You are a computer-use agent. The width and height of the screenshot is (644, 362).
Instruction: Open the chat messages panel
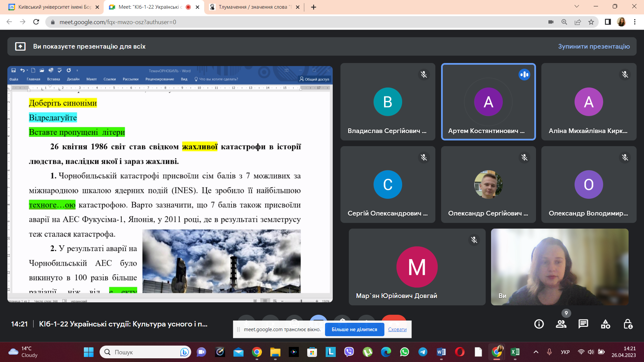(x=583, y=324)
